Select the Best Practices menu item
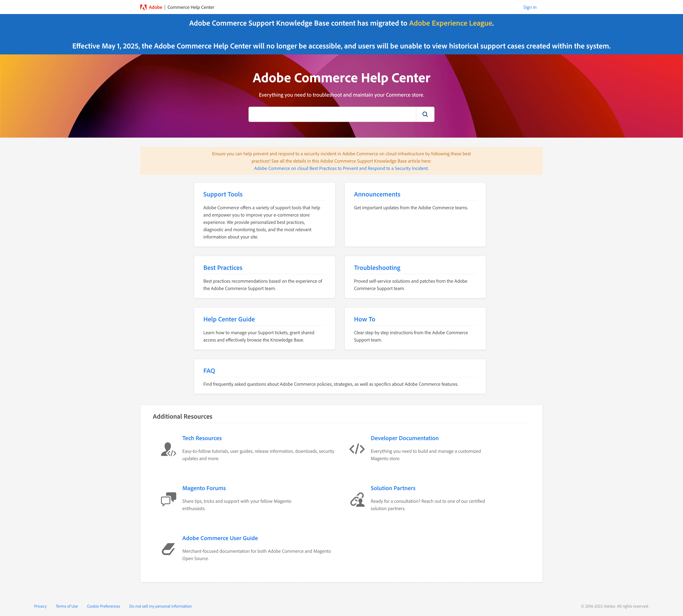 tap(223, 267)
